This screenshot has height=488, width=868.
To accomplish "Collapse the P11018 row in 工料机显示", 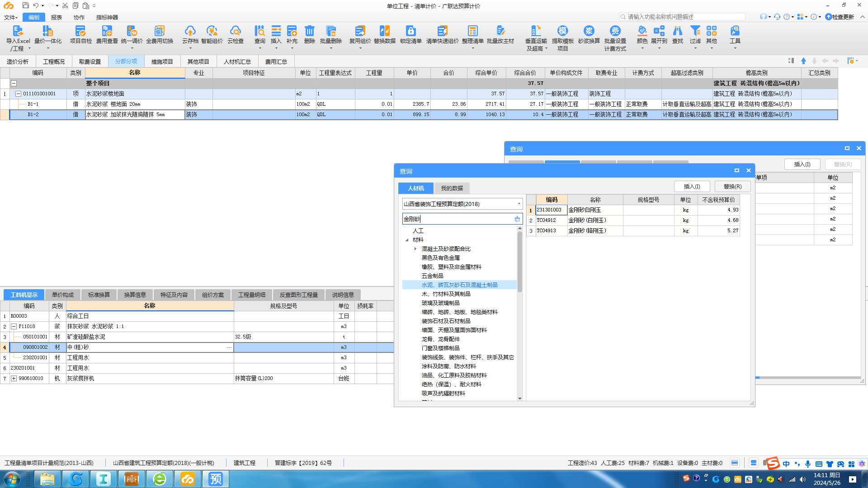I will click(x=14, y=326).
